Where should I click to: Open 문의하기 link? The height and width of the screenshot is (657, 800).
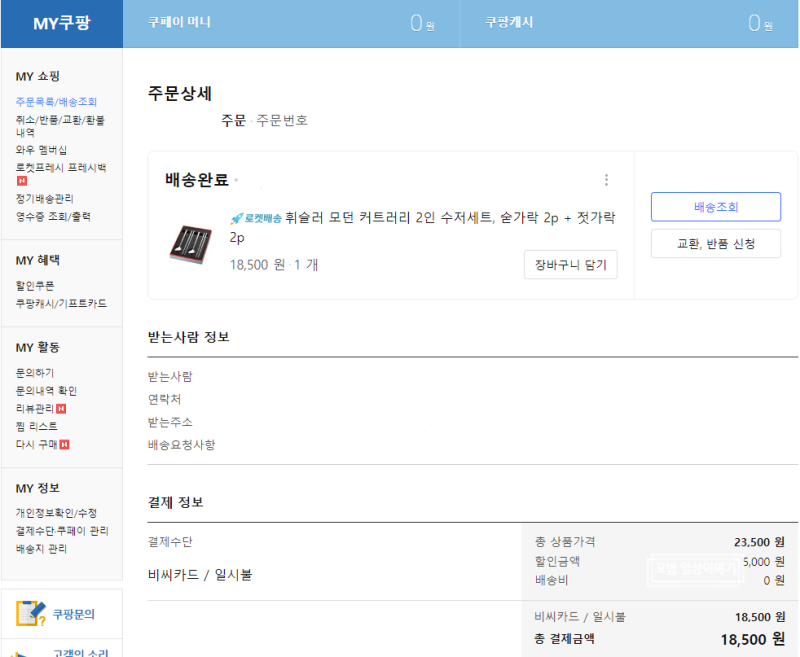tap(35, 372)
